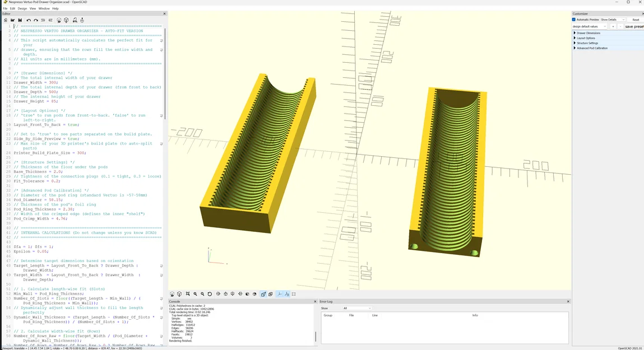Open the Show Details dropdown in the Customizer

(x=613, y=20)
